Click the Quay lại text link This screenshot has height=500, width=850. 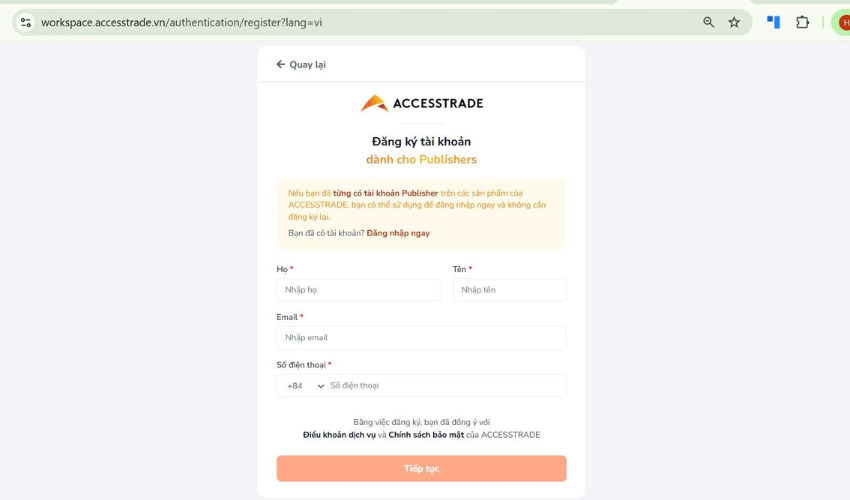pos(307,64)
